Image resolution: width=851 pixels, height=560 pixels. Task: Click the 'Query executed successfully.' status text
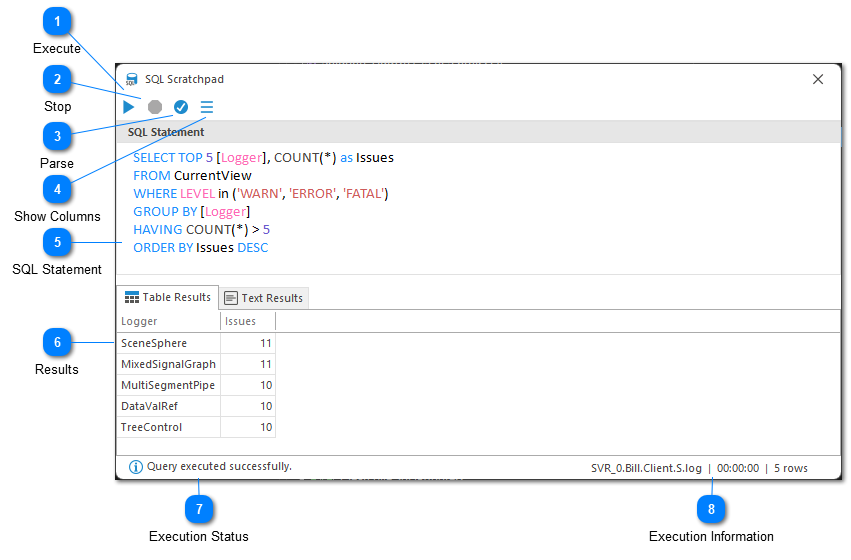tap(219, 467)
